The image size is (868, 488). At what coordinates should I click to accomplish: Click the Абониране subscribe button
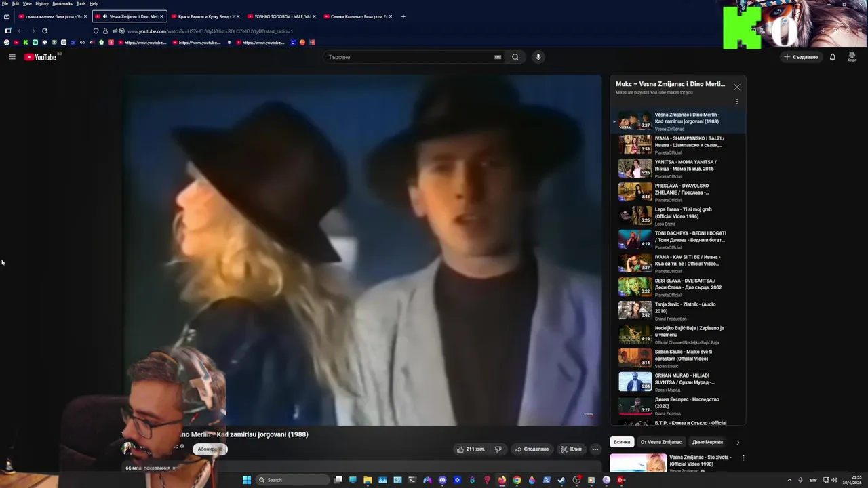tap(209, 449)
